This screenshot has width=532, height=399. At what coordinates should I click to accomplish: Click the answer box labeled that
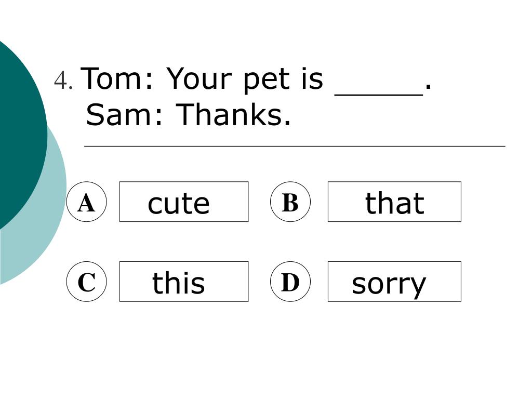pos(394,202)
